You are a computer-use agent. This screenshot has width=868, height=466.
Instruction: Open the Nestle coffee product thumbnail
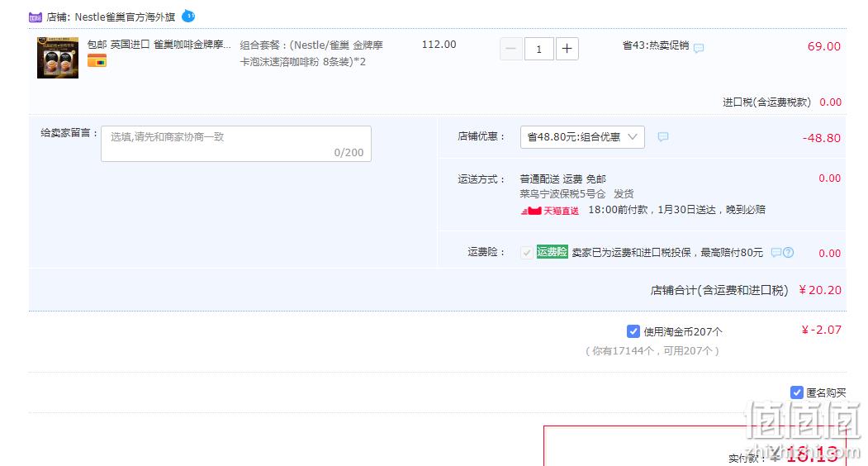click(x=58, y=58)
